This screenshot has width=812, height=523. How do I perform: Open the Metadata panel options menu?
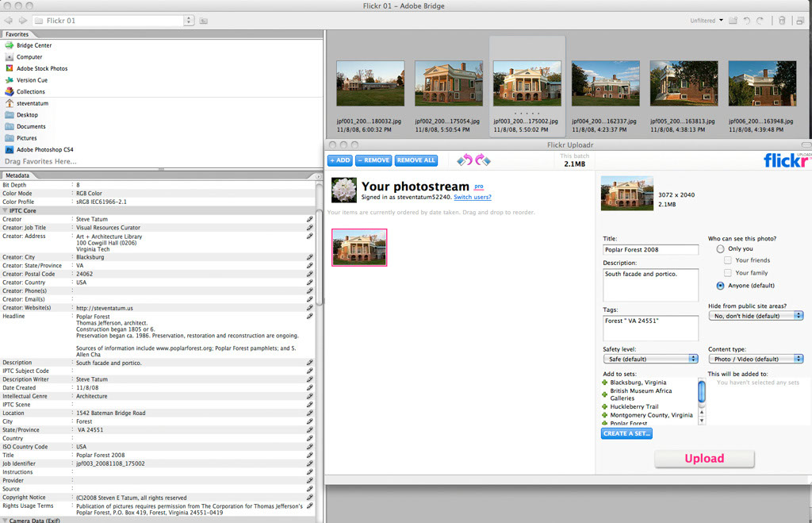tap(318, 176)
